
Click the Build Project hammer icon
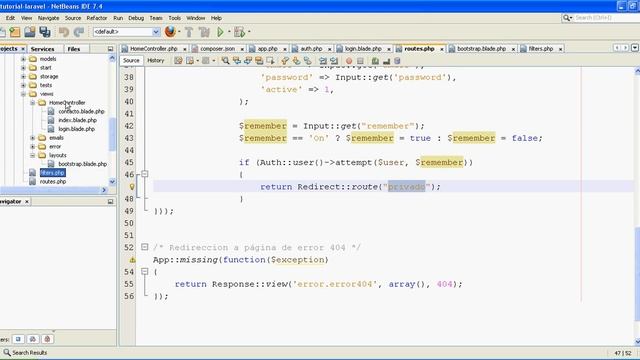189,32
